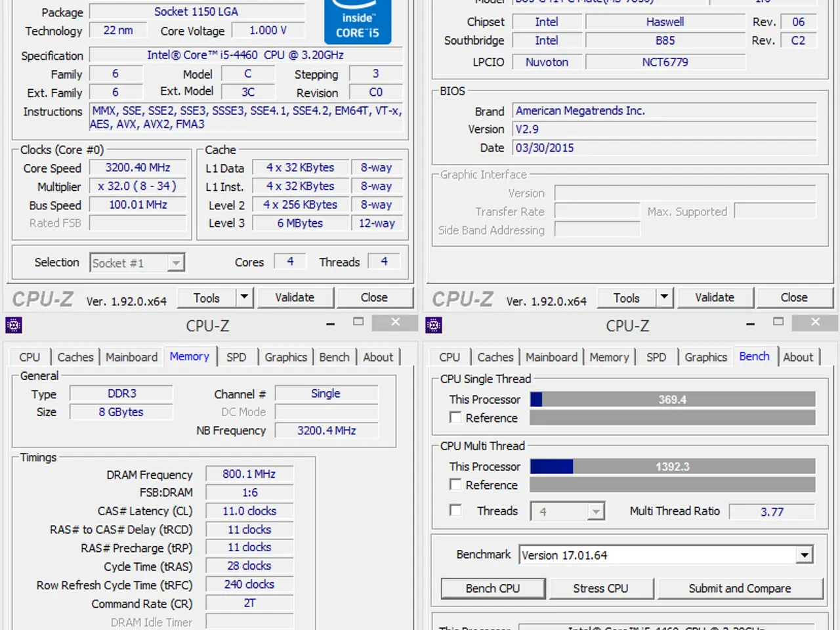Screen dimensions: 840x630
Task: Click Submit and Compare button
Action: (x=740, y=589)
